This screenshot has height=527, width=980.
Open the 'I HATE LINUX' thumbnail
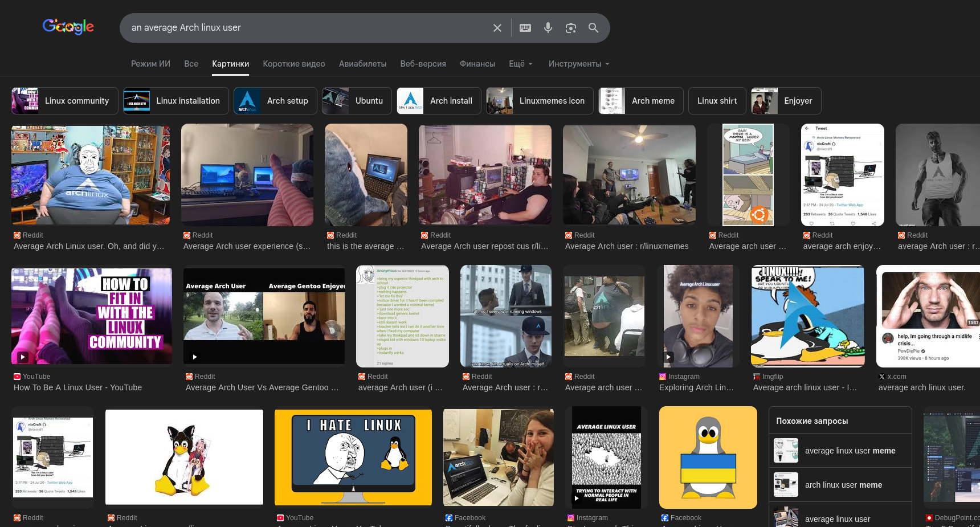click(x=353, y=457)
